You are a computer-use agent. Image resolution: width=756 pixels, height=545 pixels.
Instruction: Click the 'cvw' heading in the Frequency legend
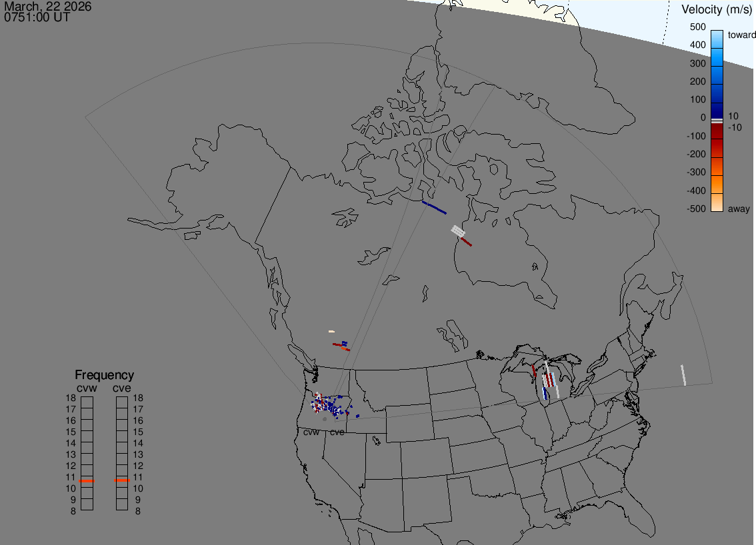[87, 388]
